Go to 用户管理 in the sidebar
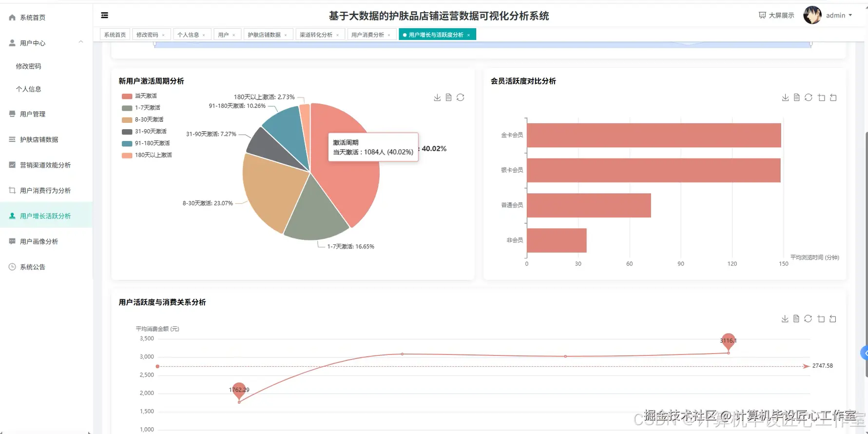Screen dimensions: 868x434 pyautogui.click(x=46, y=114)
